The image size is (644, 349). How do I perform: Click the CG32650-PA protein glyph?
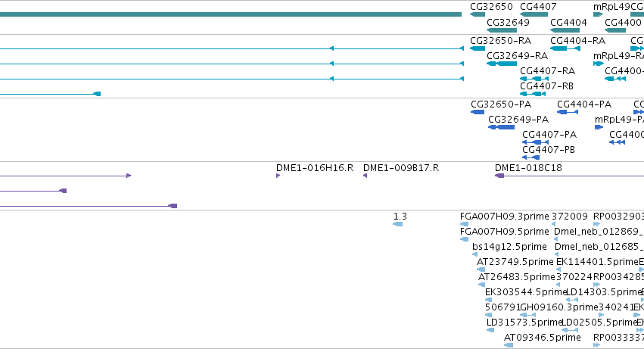478,112
